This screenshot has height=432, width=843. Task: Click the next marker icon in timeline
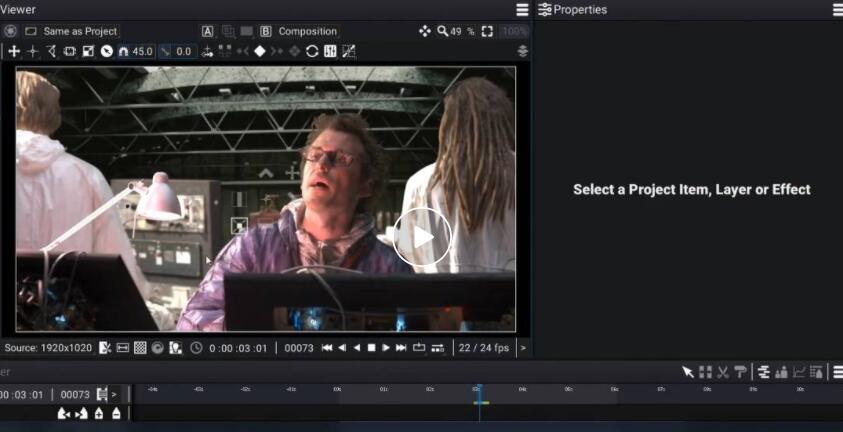point(81,413)
